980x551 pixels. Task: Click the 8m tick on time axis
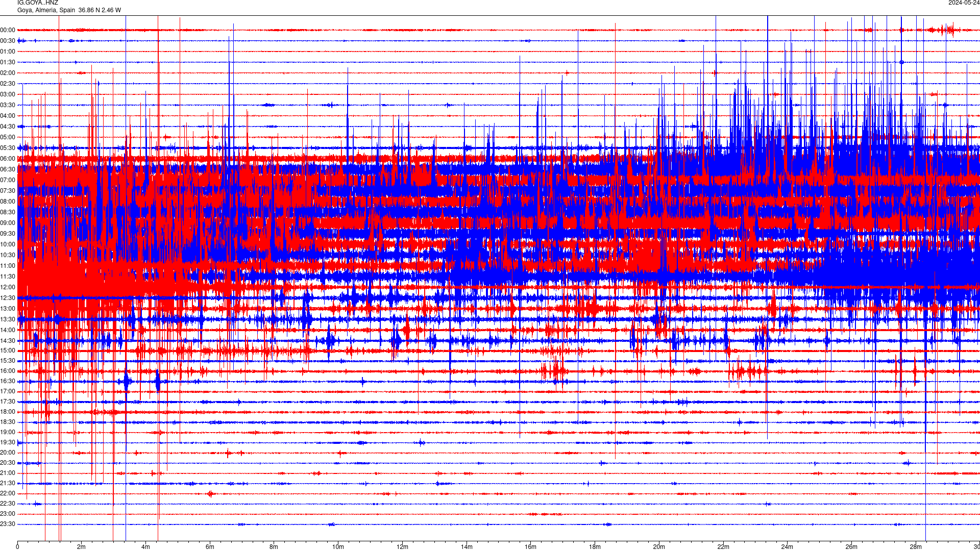[274, 547]
